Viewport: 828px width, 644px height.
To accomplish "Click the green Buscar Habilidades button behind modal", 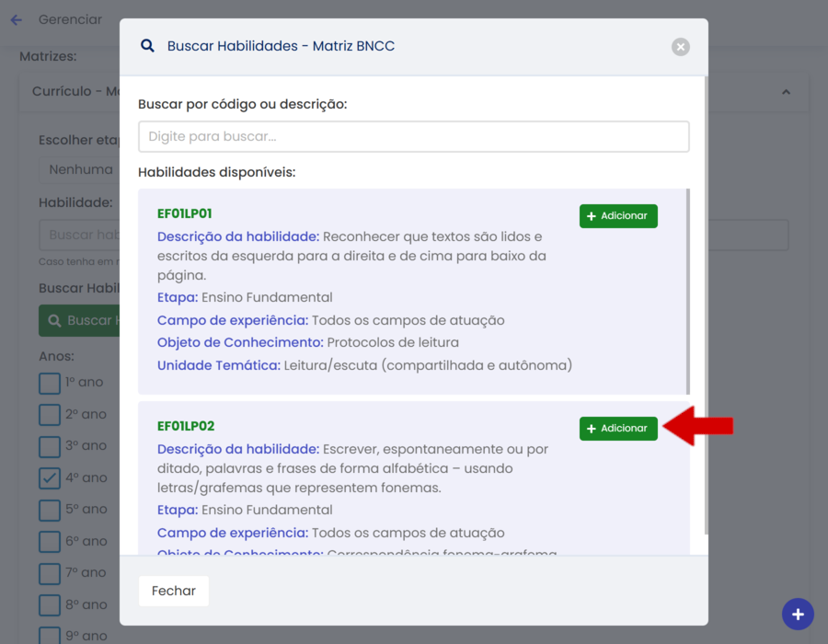I will 79,320.
